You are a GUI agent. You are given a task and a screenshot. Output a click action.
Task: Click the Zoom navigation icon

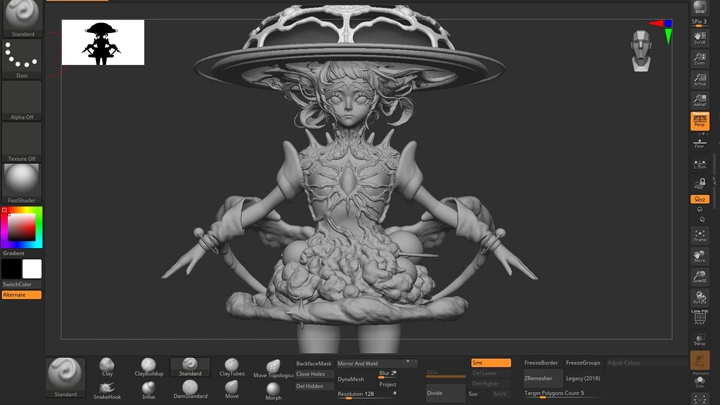coord(699,59)
